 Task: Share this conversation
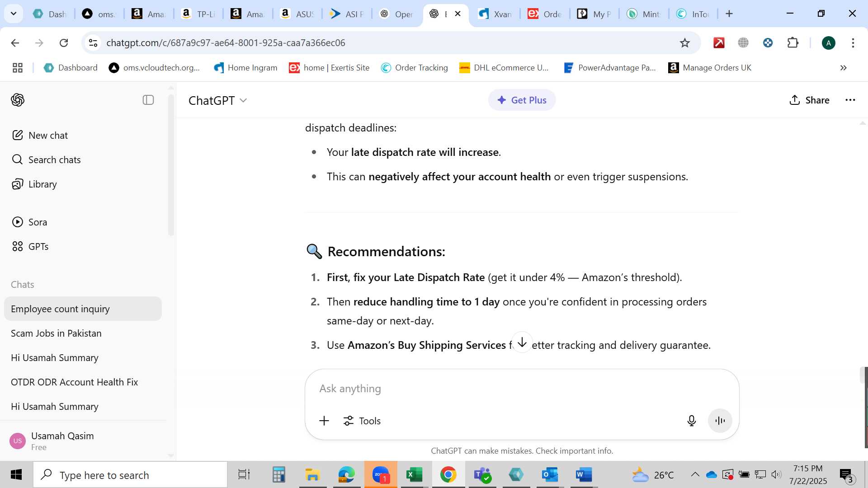coord(809,100)
